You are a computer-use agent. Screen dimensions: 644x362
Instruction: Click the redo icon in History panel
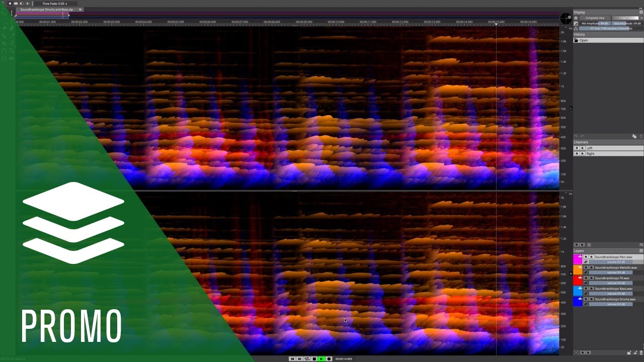583,136
